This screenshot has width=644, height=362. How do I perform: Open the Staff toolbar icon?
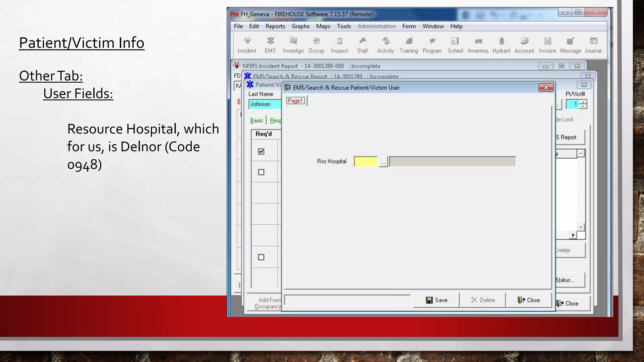tap(362, 45)
